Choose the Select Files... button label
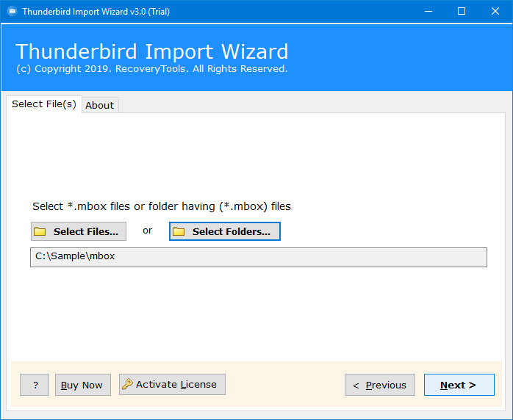The image size is (513, 420). pyautogui.click(x=86, y=231)
